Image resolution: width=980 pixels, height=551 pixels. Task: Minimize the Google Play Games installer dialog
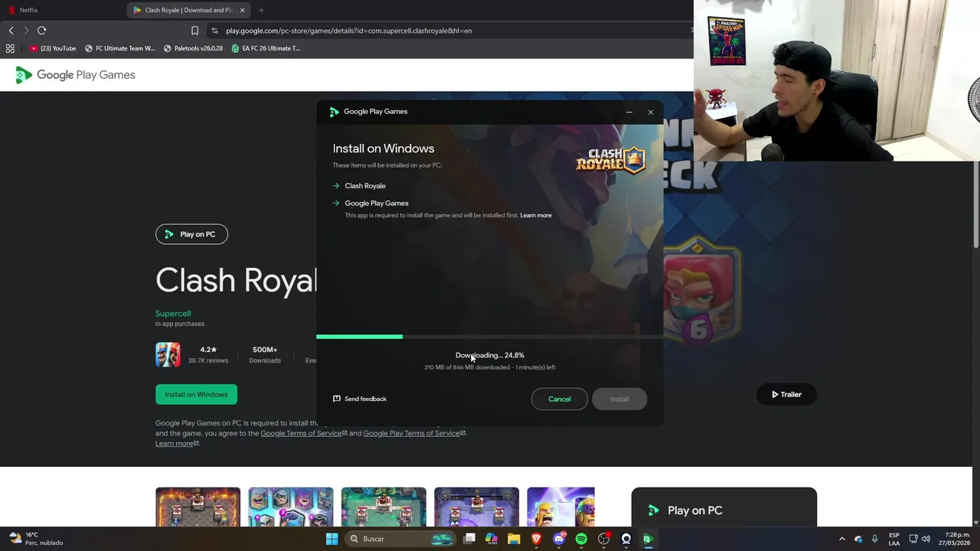[x=629, y=112]
